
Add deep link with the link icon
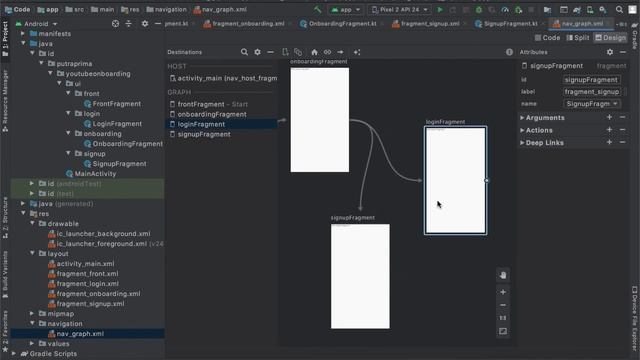click(x=327, y=52)
